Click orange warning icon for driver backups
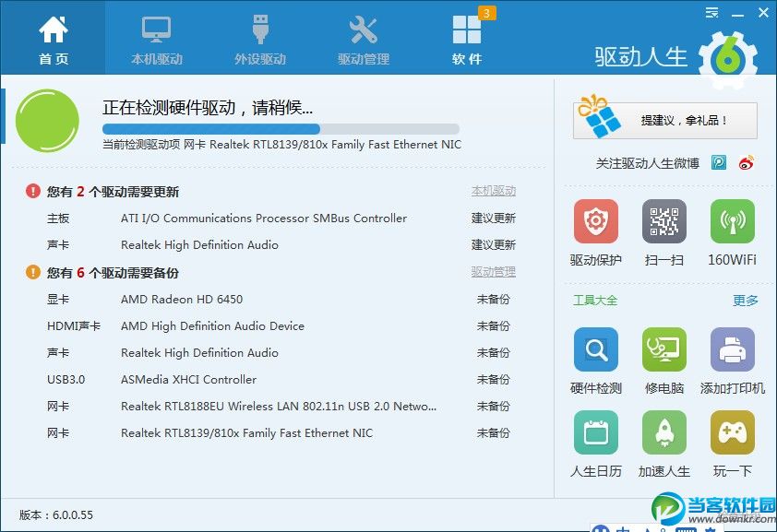Viewport: 777px width, 532px height. pyautogui.click(x=32, y=272)
